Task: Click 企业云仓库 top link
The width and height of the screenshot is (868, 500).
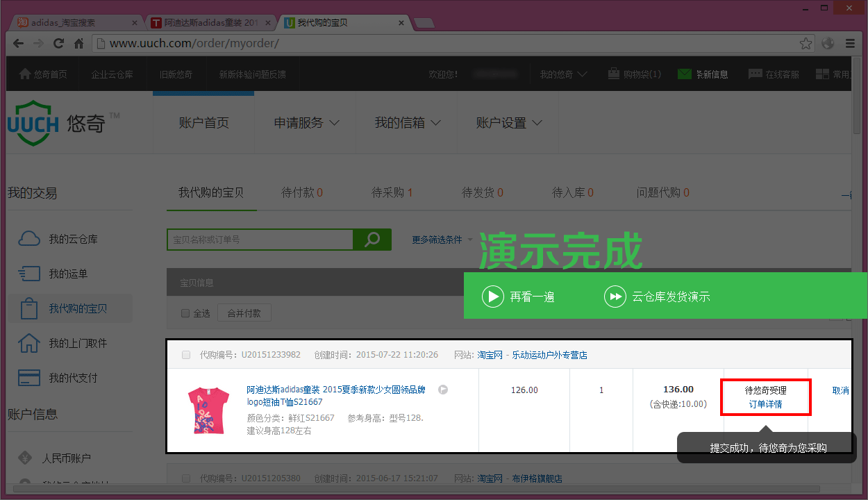Action: [112, 74]
